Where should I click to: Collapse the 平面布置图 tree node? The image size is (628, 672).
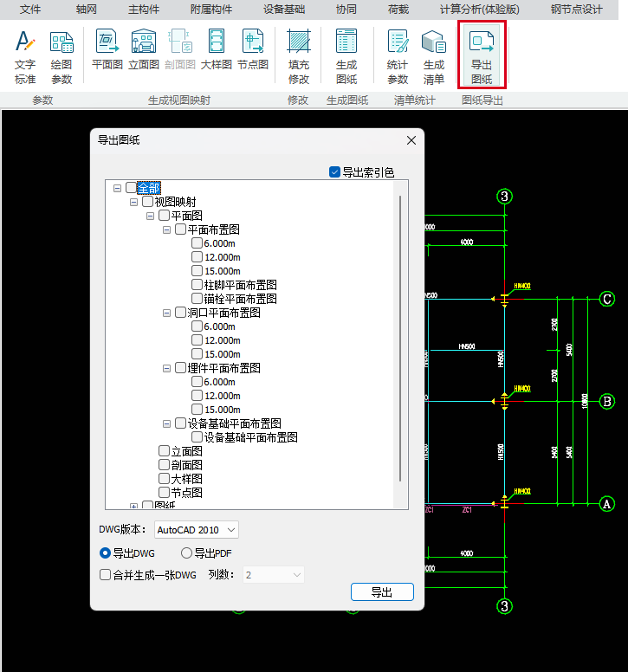click(167, 229)
